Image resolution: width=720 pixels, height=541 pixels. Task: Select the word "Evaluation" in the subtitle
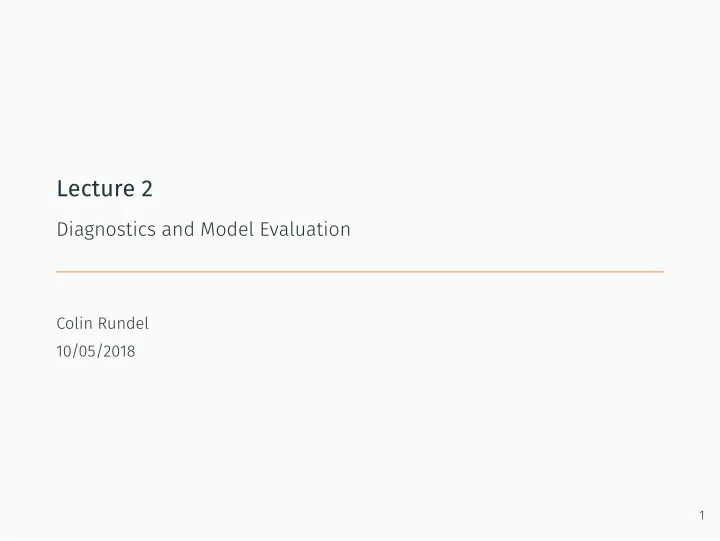pyautogui.click(x=305, y=230)
